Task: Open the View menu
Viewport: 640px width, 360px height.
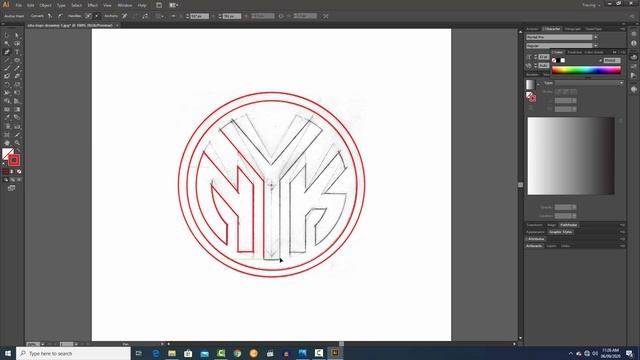Action: [x=107, y=5]
